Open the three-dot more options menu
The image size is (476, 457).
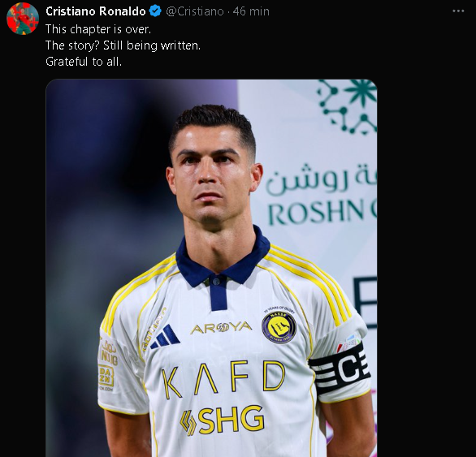458,11
